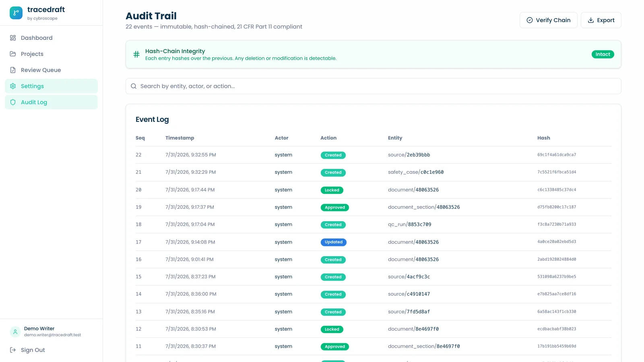Click the Dashboard grid icon
The width and height of the screenshot is (644, 362).
click(x=13, y=38)
